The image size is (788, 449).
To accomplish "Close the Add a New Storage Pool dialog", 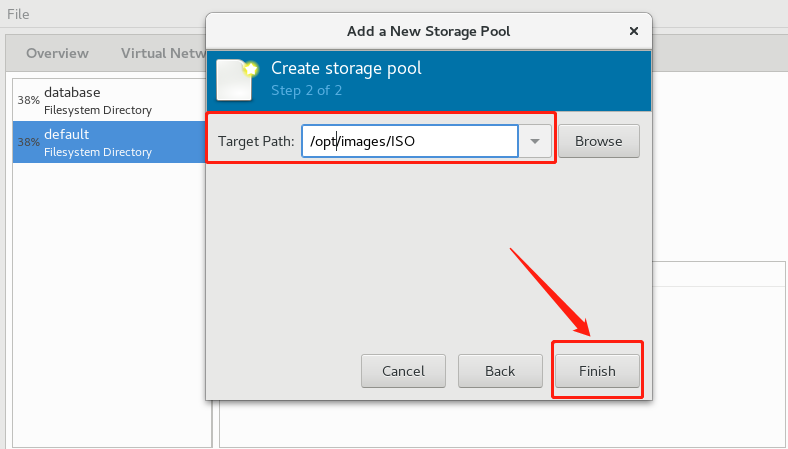I will pyautogui.click(x=633, y=31).
